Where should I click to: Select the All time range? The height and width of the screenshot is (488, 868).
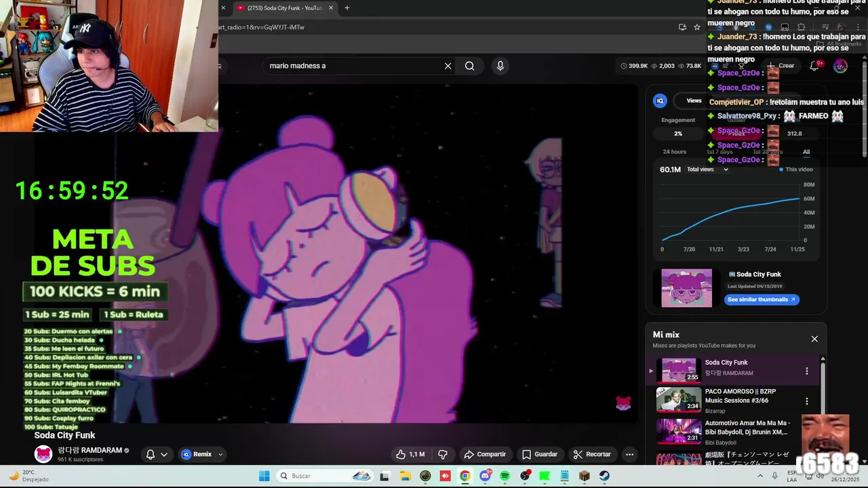click(806, 152)
